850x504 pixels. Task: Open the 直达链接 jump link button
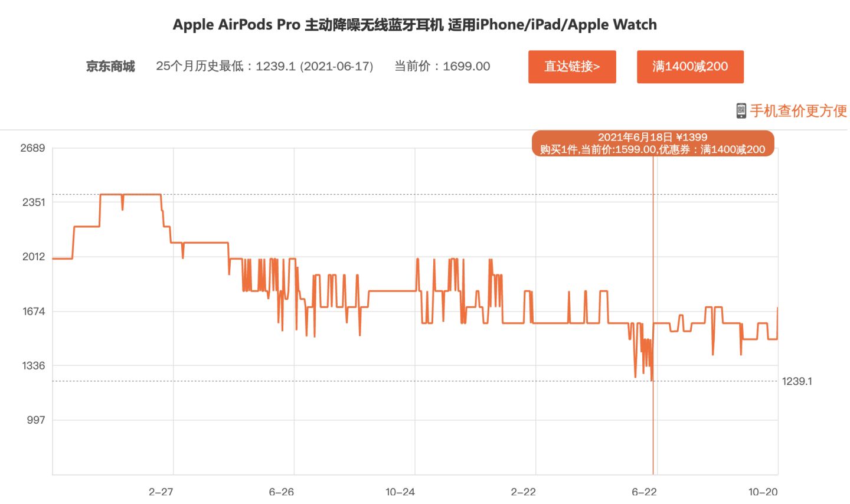click(x=571, y=67)
